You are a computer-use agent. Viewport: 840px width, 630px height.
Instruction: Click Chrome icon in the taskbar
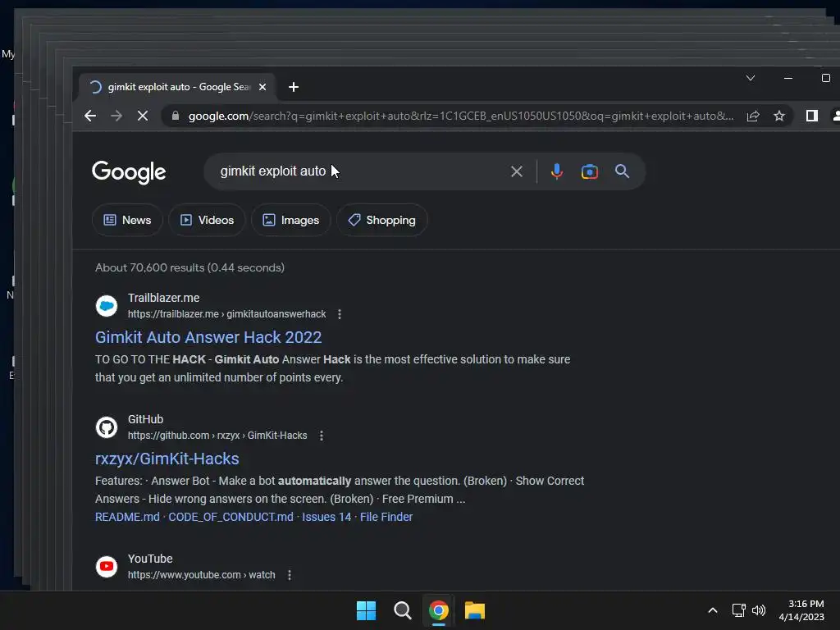[x=439, y=610]
